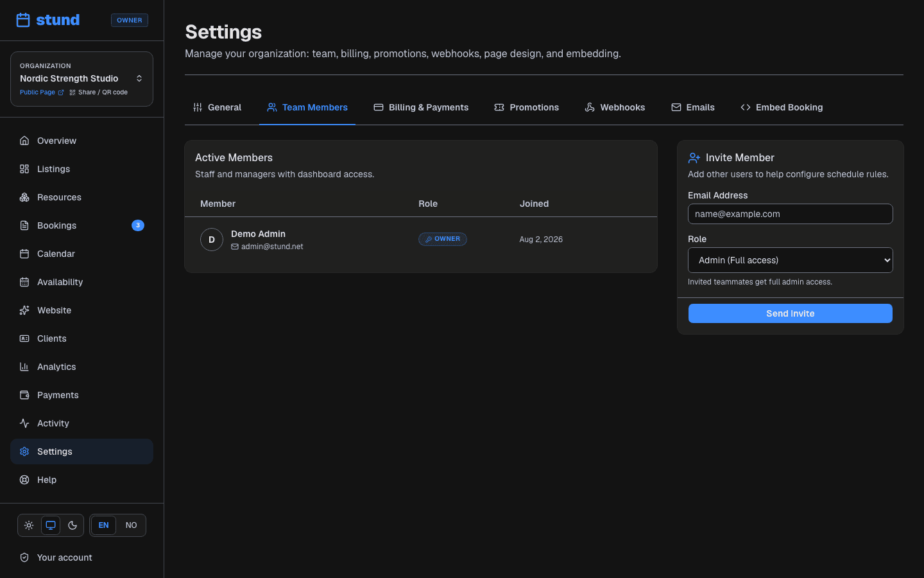This screenshot has width=924, height=578.
Task: Select system theme monitor toggle
Action: click(51, 525)
